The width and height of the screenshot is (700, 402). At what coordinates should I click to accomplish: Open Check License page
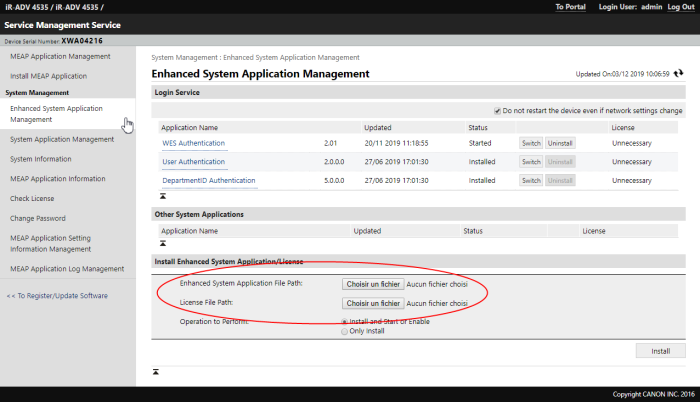pyautogui.click(x=32, y=198)
